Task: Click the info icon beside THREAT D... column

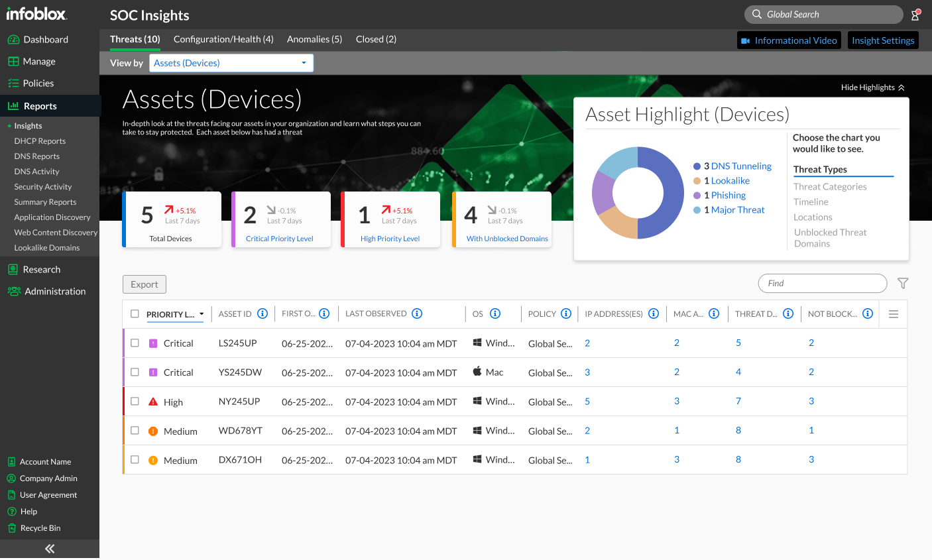Action: 788,313
